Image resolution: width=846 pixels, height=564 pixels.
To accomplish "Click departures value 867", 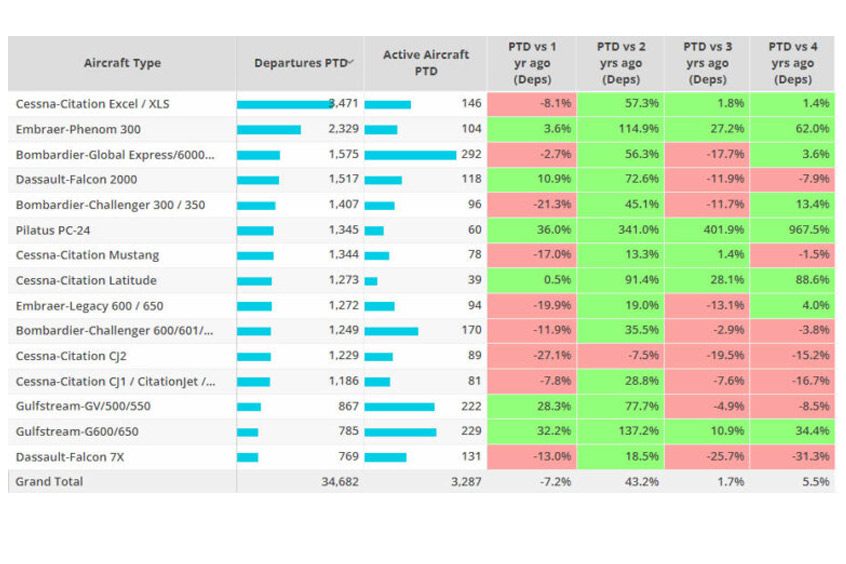I will point(349,406).
